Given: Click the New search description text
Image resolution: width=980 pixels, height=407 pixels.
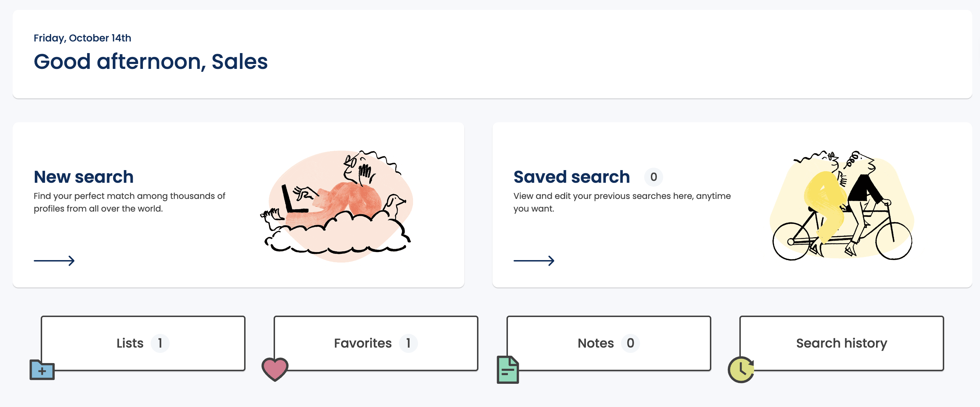Looking at the screenshot, I should pos(129,202).
